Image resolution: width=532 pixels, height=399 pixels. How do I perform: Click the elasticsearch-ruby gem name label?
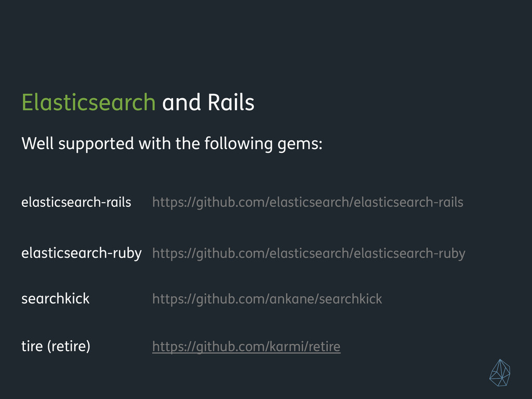coord(82,254)
